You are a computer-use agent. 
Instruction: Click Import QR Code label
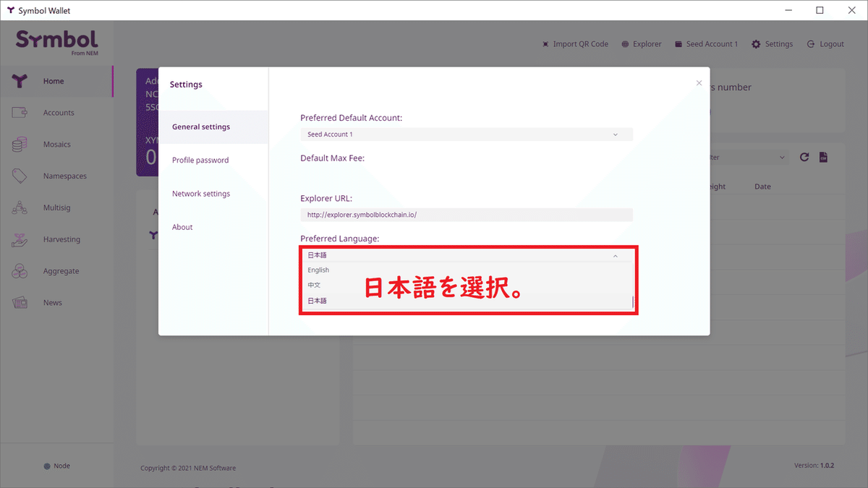click(x=581, y=44)
